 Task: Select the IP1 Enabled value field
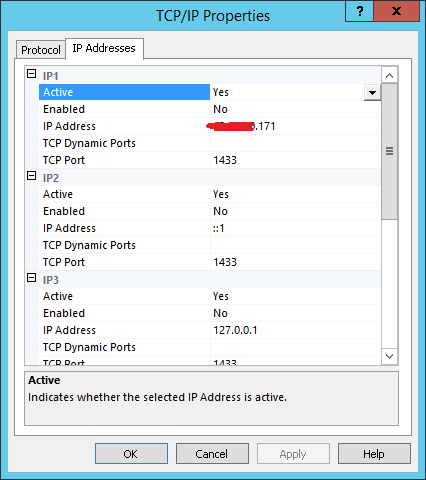295,109
